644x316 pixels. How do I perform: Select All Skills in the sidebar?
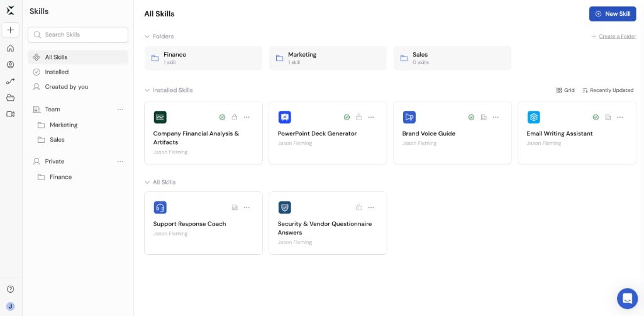point(78,57)
